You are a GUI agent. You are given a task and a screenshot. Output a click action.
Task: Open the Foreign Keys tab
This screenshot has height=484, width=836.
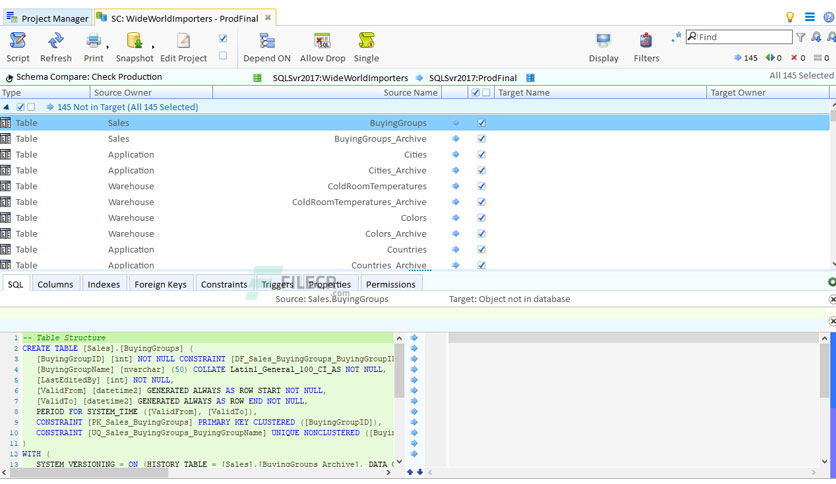pyautogui.click(x=160, y=284)
